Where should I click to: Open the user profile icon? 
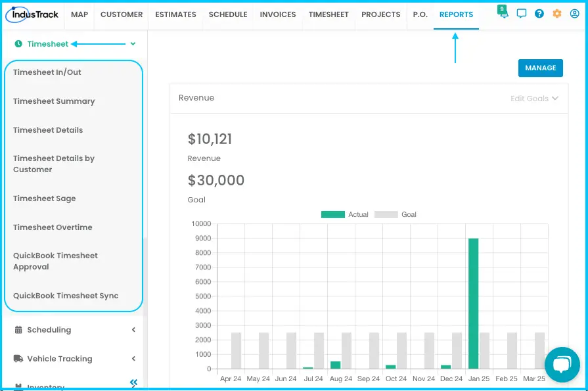click(574, 14)
